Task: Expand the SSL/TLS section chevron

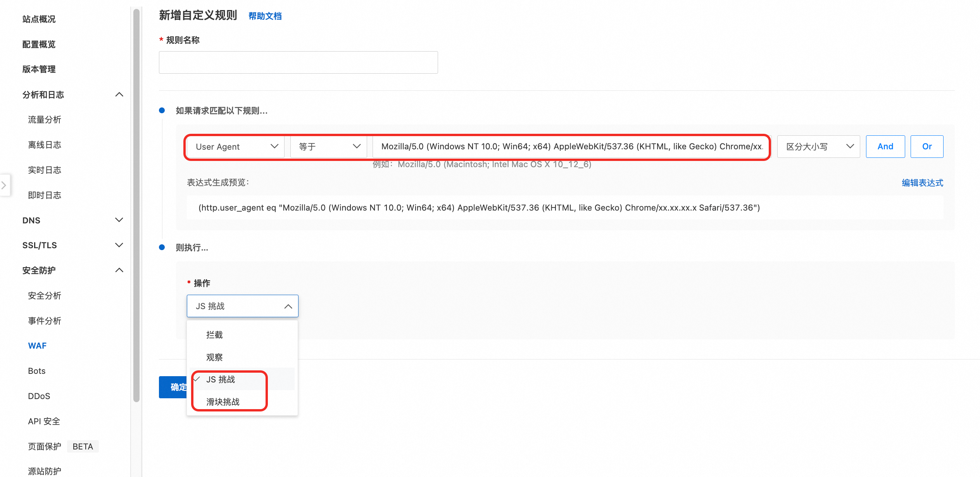Action: point(119,245)
